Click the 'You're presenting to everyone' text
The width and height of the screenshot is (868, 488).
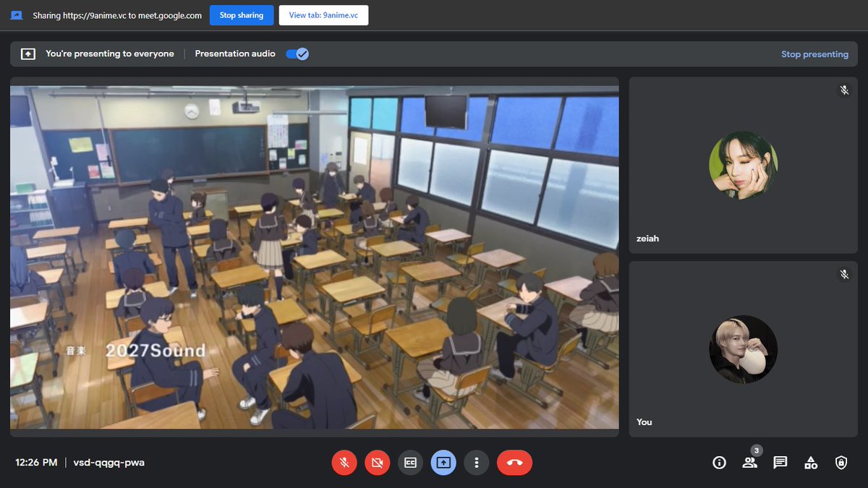tap(110, 54)
